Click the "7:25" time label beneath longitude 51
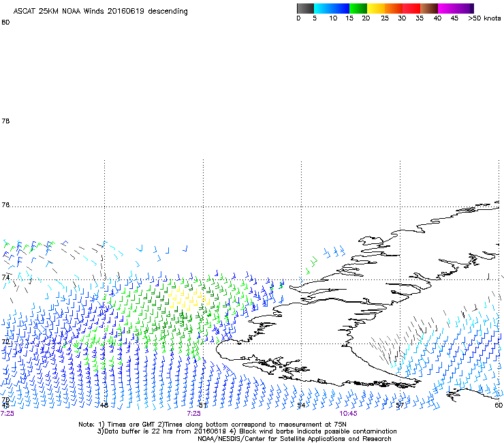 click(x=194, y=414)
